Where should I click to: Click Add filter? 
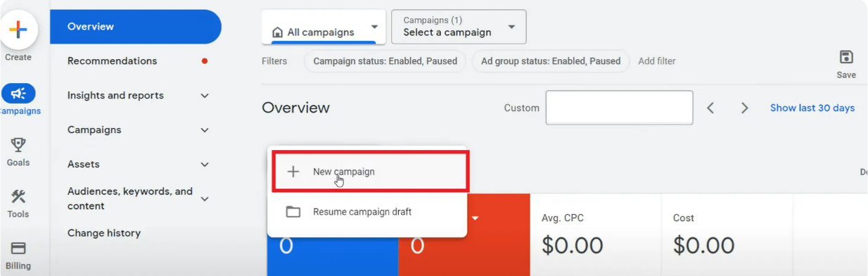(657, 61)
